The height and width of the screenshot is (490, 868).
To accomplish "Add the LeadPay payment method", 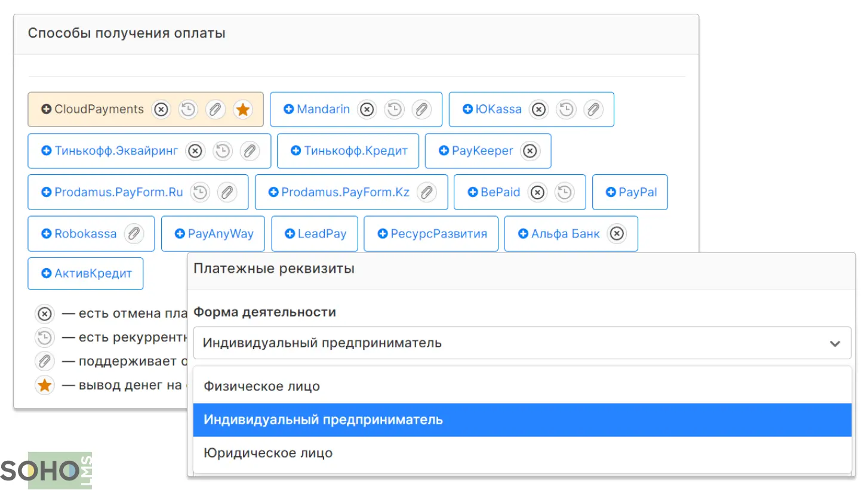I will coord(315,234).
